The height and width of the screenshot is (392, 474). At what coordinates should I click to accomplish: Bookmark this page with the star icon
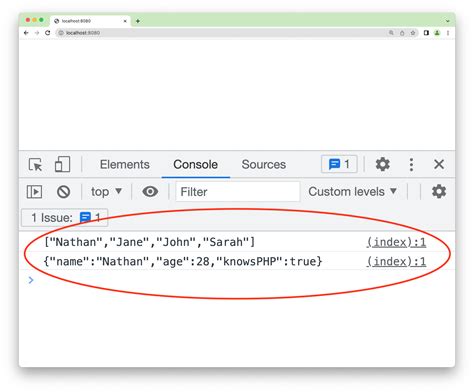coord(413,33)
